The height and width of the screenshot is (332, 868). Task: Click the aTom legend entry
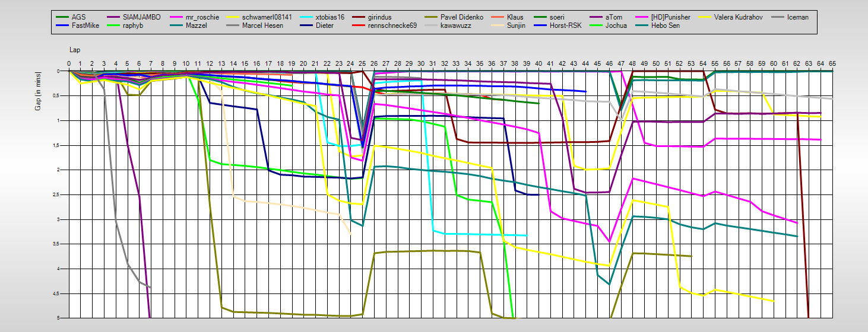613,17
